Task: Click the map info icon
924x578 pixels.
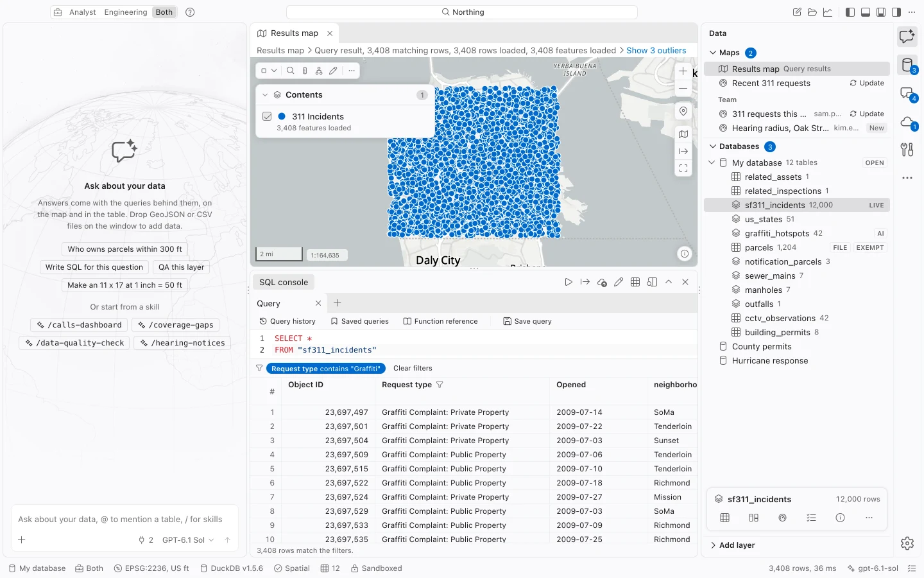Action: (x=685, y=254)
